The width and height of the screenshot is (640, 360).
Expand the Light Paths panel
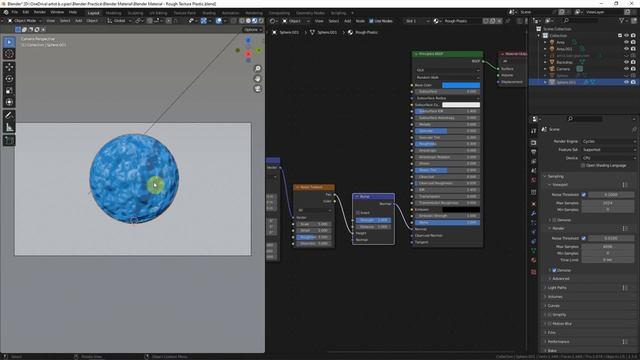pyautogui.click(x=557, y=288)
